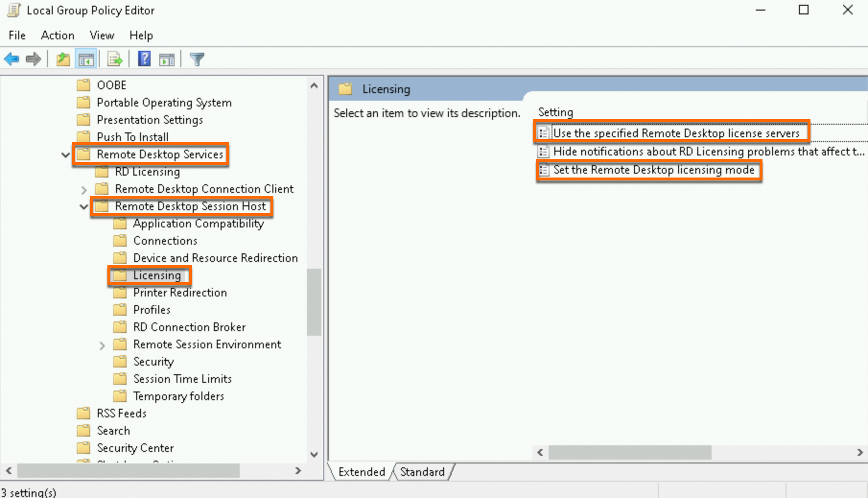Select the Remote Desktop Session Host folder
The height and width of the screenshot is (498, 868).
(x=190, y=206)
